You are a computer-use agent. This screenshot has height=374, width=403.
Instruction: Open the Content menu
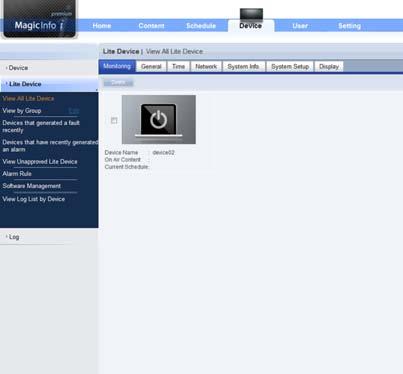(x=151, y=26)
